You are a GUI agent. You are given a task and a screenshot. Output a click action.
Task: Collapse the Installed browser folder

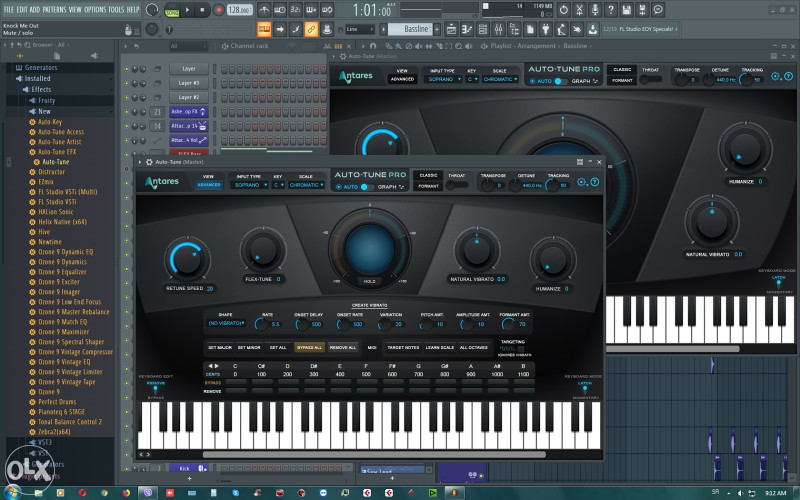tap(37, 79)
